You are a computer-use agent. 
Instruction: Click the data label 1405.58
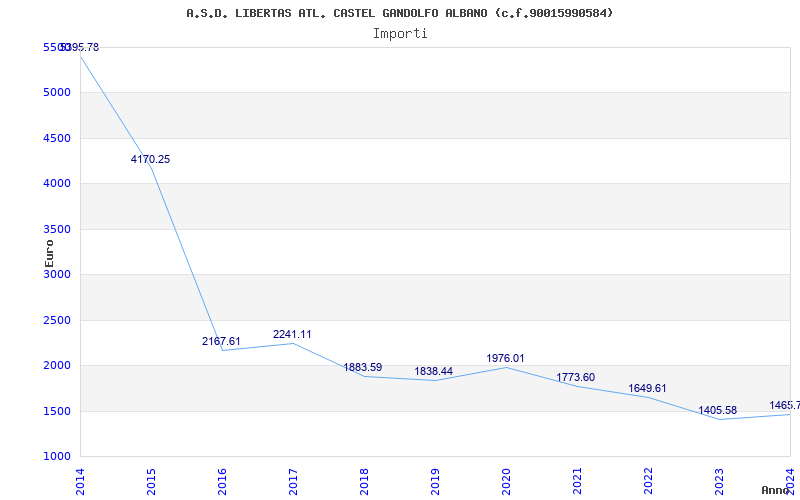click(717, 410)
